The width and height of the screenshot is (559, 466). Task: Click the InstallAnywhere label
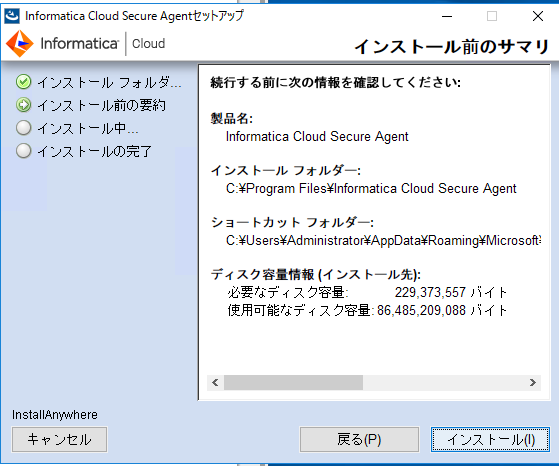pyautogui.click(x=55, y=415)
